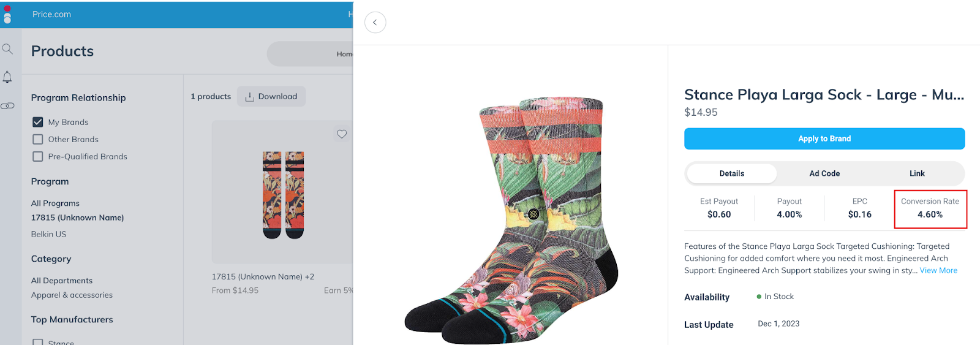Expand description with View More link
The image size is (980, 345).
(938, 270)
